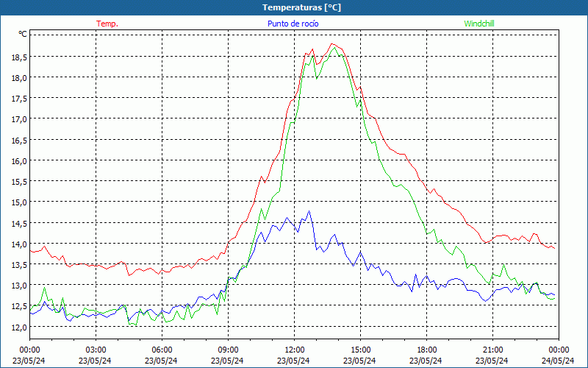Click the 18:00 time axis label
The image size is (588, 368).
point(427,350)
